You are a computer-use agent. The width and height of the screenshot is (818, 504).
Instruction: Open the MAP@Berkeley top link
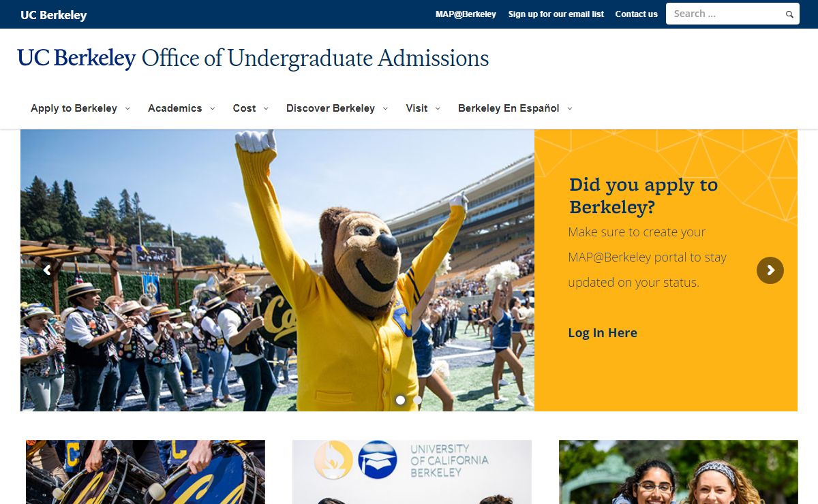coord(466,14)
